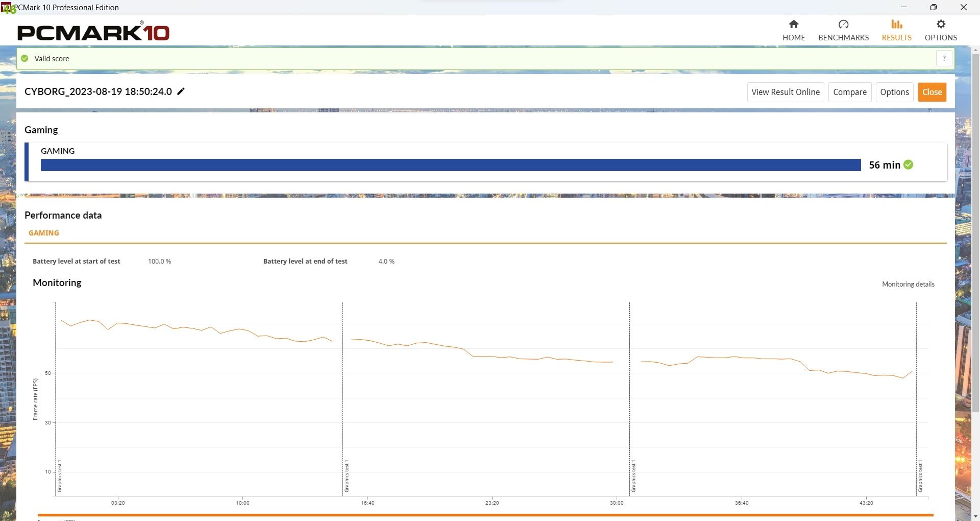Click Battery level at end of test label
The height and width of the screenshot is (521, 980).
305,261
